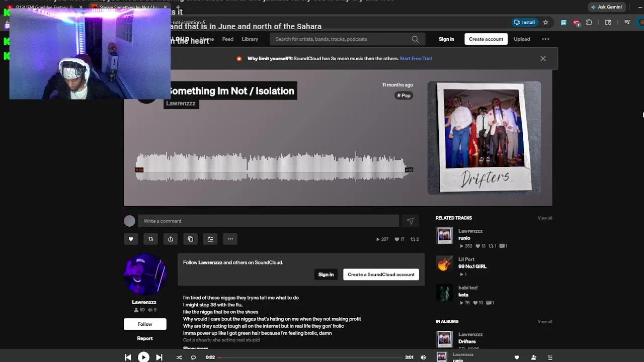Click Create a SoundCloud account button
The image size is (644, 362).
(381, 275)
